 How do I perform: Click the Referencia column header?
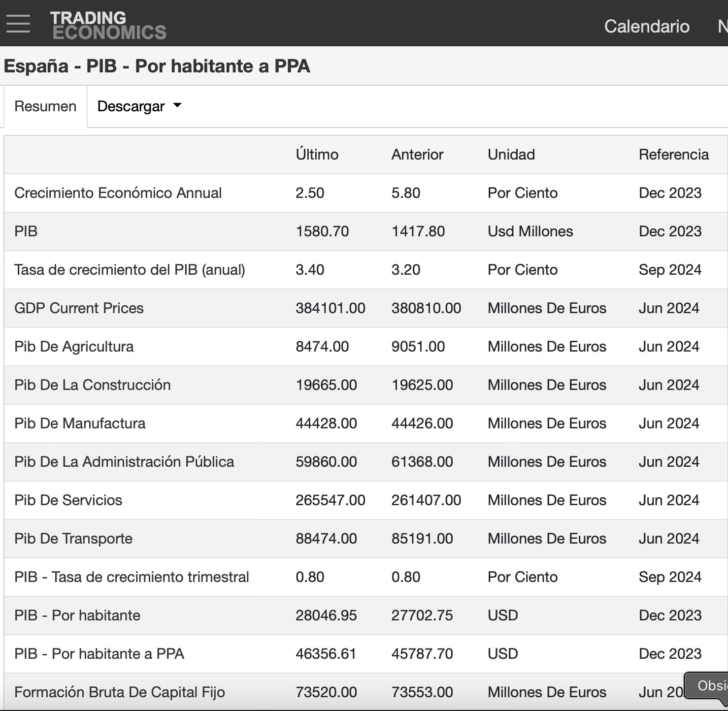[x=674, y=155]
